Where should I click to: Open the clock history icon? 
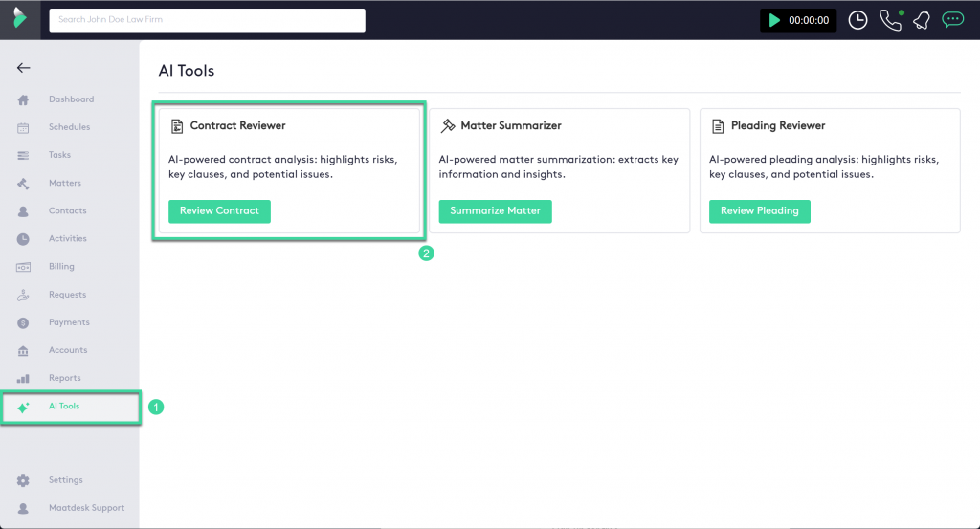(857, 20)
